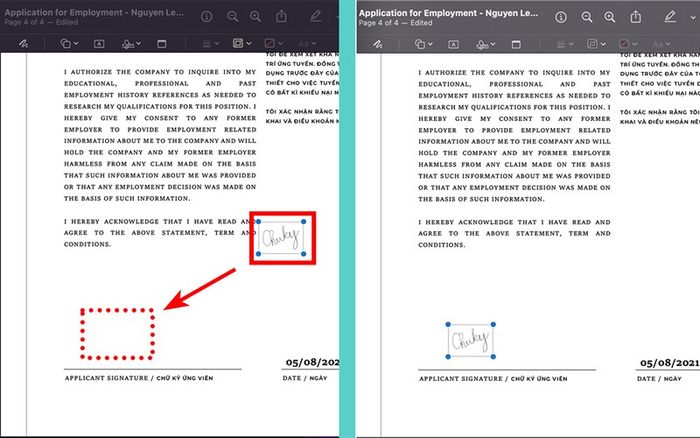This screenshot has width=700, height=438.
Task: Select the Shapes tool in right window
Action: [420, 44]
